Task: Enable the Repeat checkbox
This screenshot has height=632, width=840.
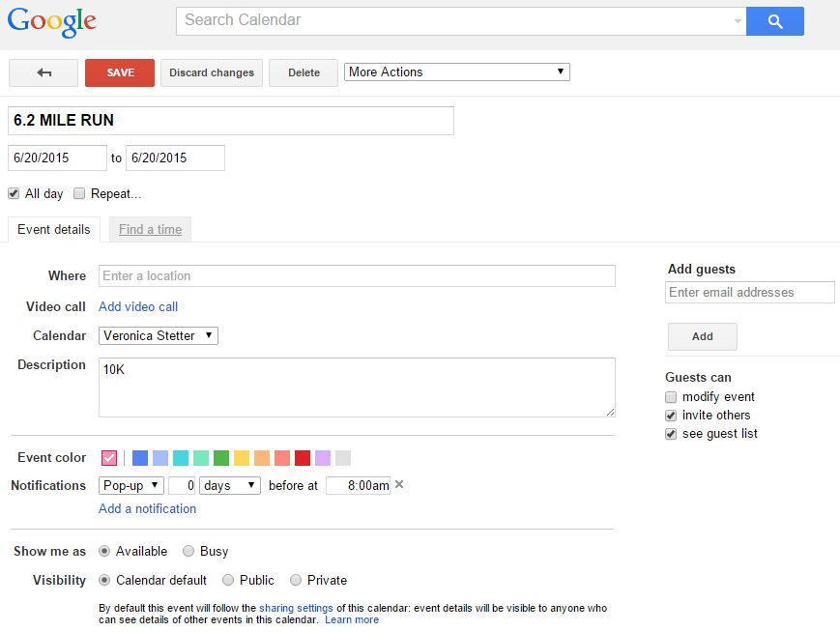Action: (x=79, y=193)
